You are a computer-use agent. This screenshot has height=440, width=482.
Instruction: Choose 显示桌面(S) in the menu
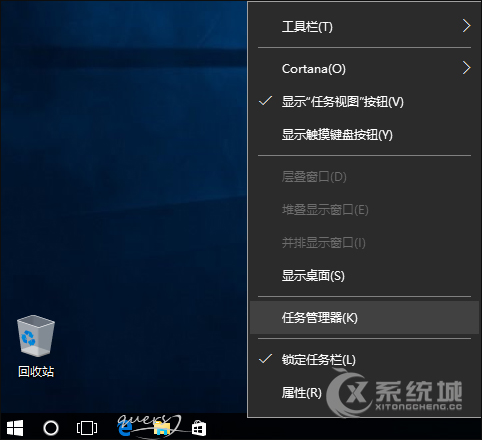point(364,276)
